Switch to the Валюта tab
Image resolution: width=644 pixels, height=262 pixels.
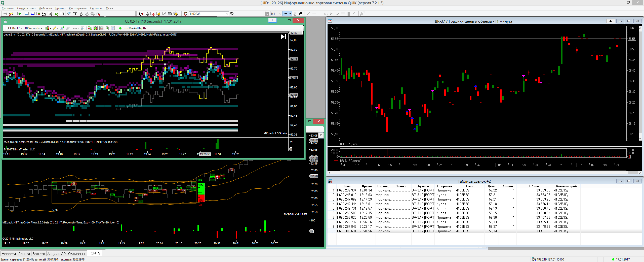[39, 254]
